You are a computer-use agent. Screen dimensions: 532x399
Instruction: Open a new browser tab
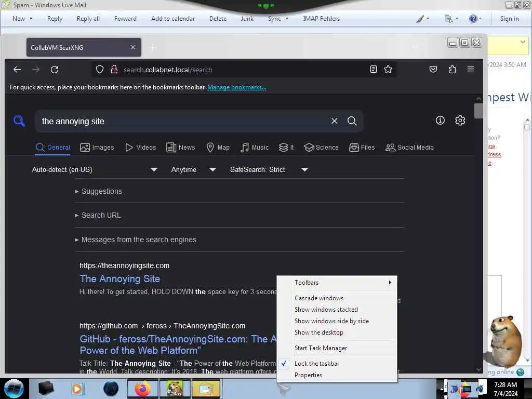coord(153,47)
